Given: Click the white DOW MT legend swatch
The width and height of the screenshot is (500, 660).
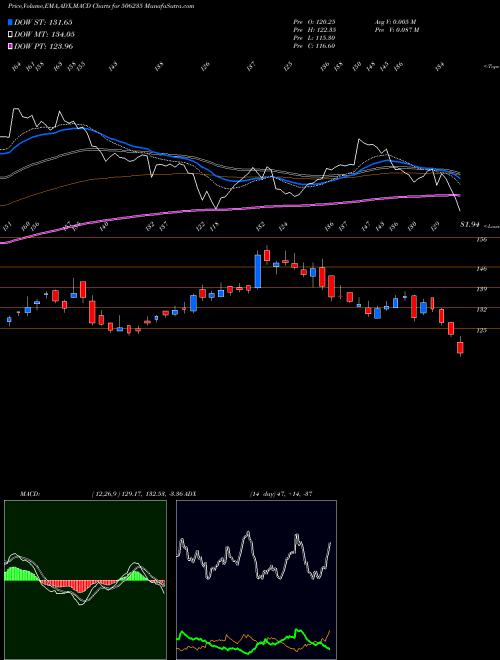Looking at the screenshot, I should tap(10, 35).
